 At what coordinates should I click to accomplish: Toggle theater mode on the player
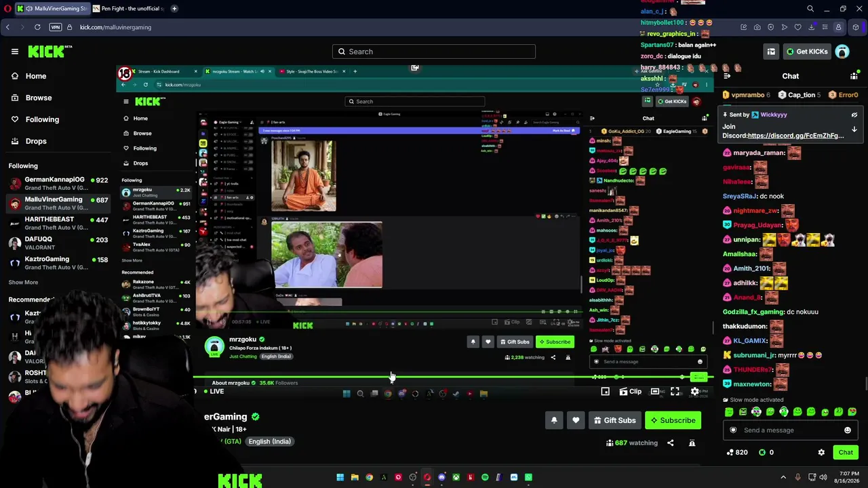click(655, 391)
